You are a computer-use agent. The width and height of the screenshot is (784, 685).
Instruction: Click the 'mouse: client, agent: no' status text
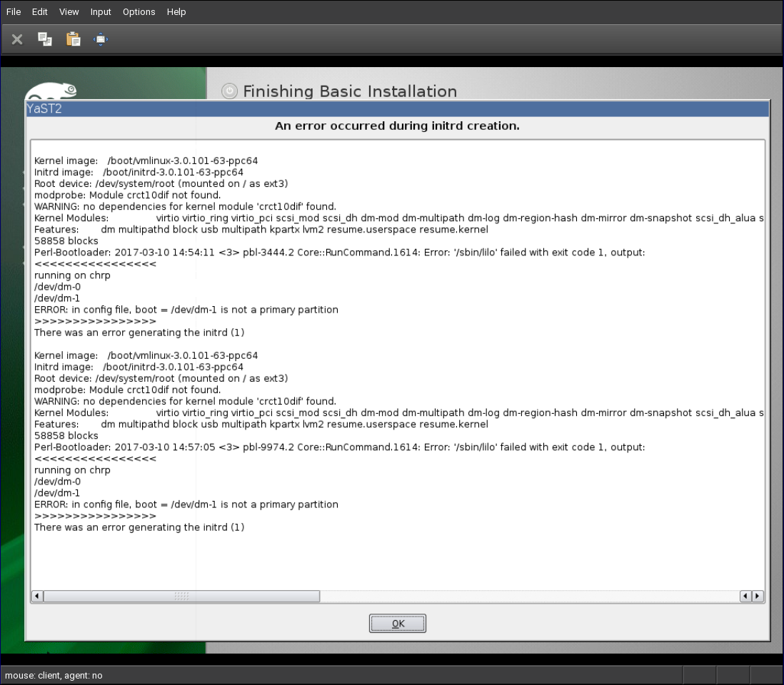coord(54,676)
